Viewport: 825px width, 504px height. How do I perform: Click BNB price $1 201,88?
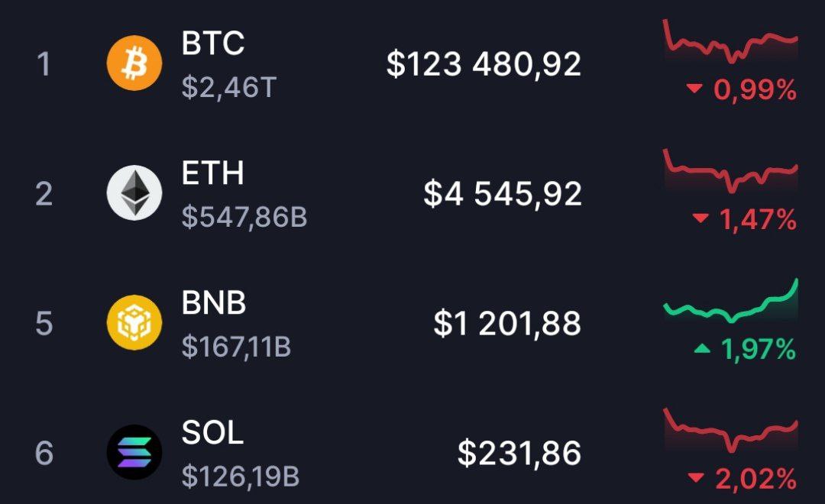pos(507,324)
